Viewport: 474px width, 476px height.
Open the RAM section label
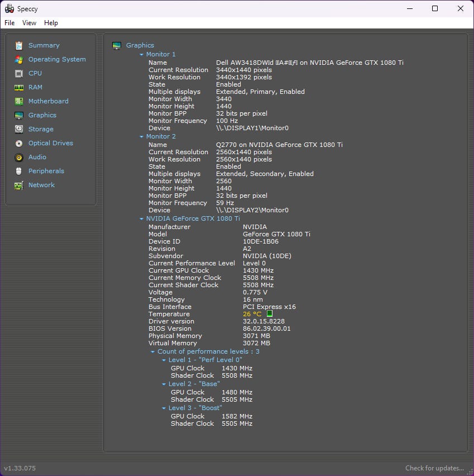pos(36,87)
